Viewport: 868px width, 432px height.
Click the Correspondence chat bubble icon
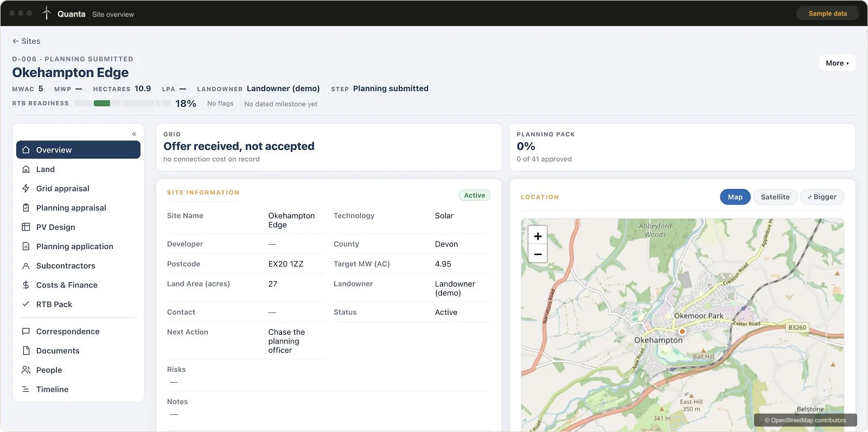point(25,332)
